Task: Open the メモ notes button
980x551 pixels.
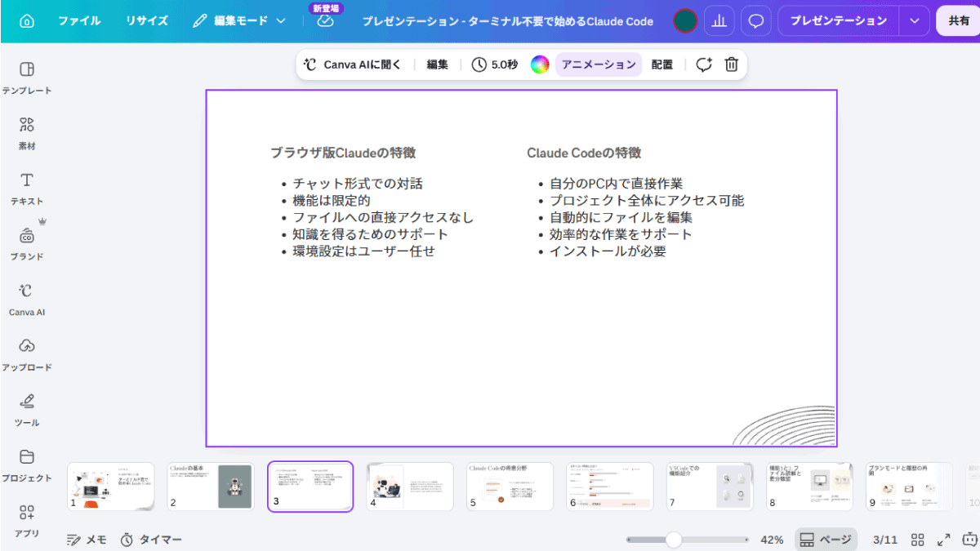Action: tap(87, 540)
